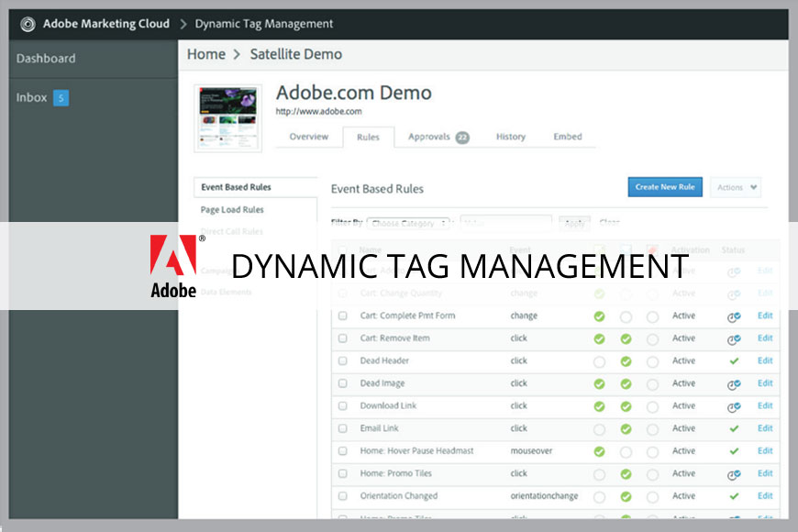
Task: Click status icon for Cart: Remove Item
Action: [x=734, y=339]
